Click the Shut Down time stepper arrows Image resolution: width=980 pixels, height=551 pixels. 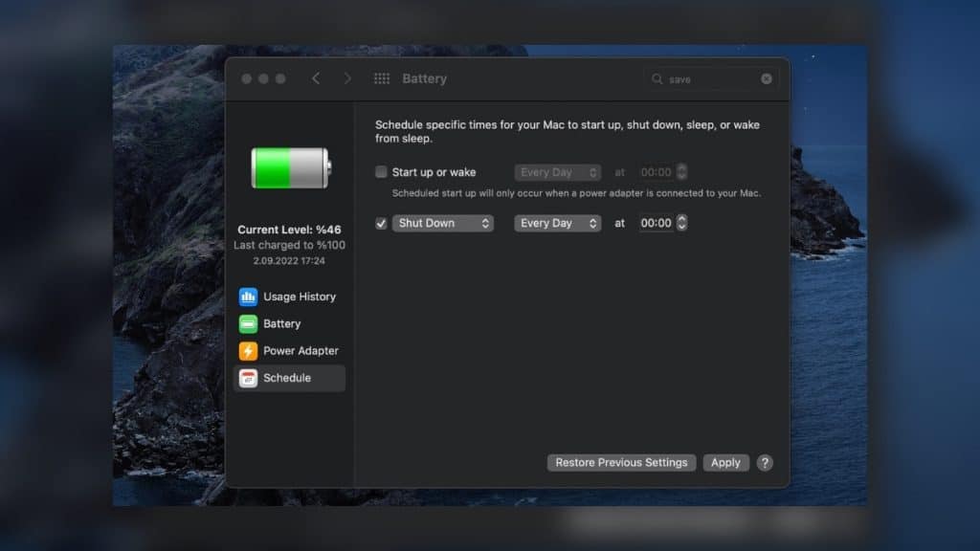(x=681, y=223)
